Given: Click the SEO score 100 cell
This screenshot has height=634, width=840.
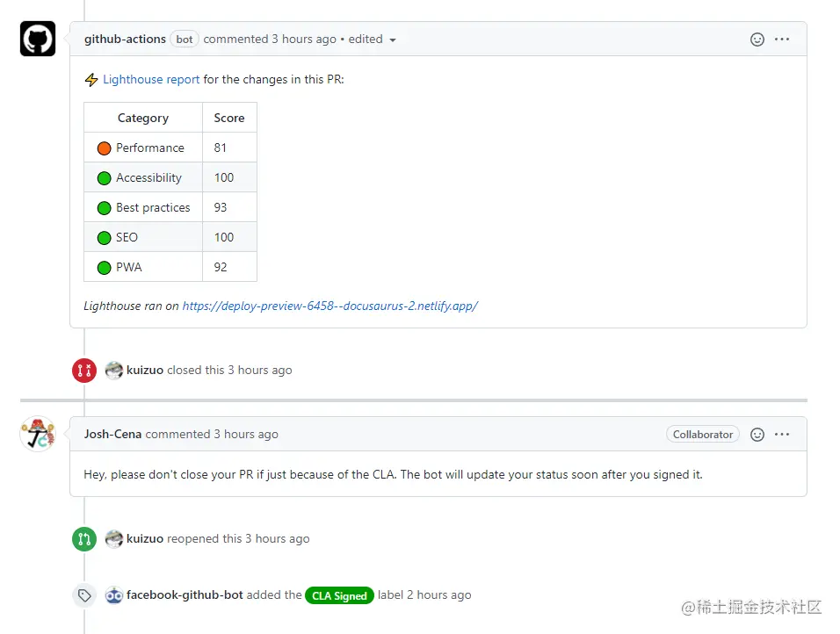Looking at the screenshot, I should tap(230, 238).
